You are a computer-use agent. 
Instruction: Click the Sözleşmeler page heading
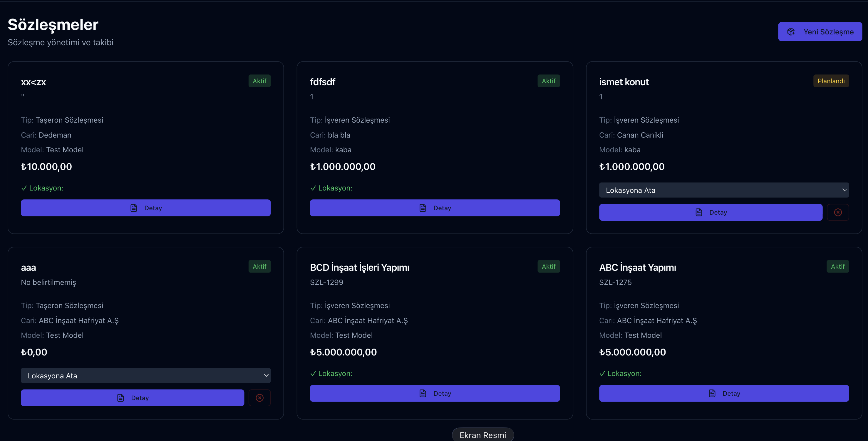pyautogui.click(x=53, y=25)
